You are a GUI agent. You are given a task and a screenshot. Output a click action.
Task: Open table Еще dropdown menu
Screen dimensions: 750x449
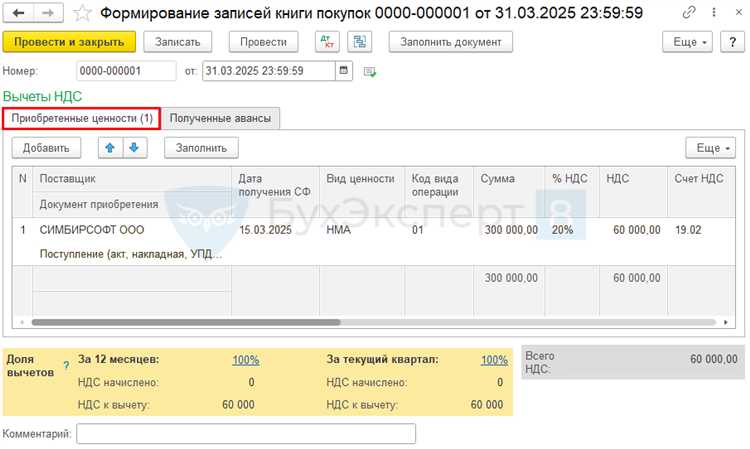click(710, 148)
